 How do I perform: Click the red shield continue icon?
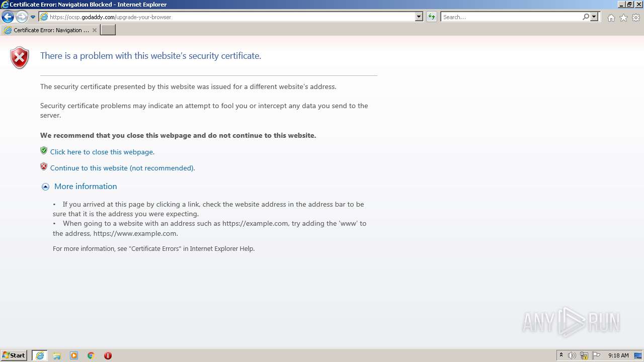tap(44, 167)
